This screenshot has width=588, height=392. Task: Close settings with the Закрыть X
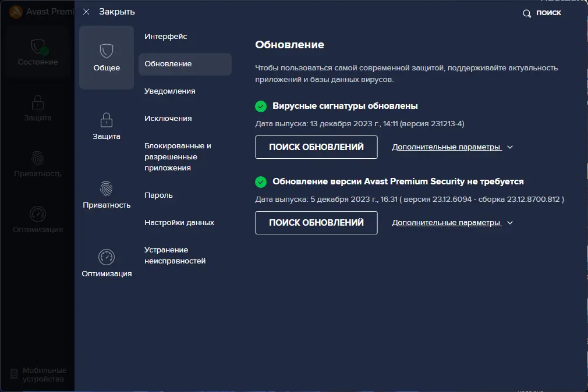(87, 12)
